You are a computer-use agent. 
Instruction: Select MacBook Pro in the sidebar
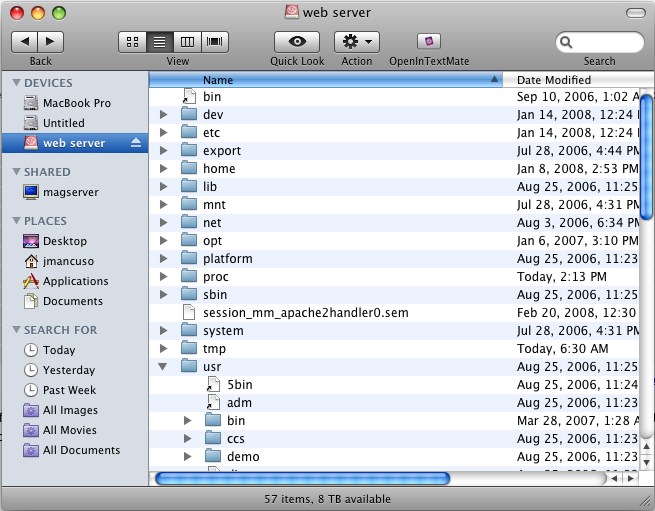click(76, 103)
